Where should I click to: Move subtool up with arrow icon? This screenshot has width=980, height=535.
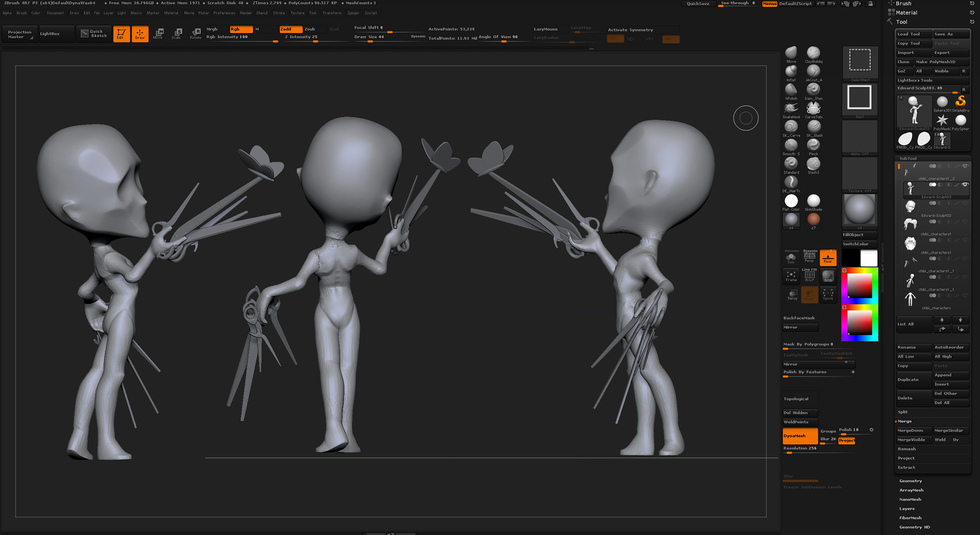click(942, 320)
